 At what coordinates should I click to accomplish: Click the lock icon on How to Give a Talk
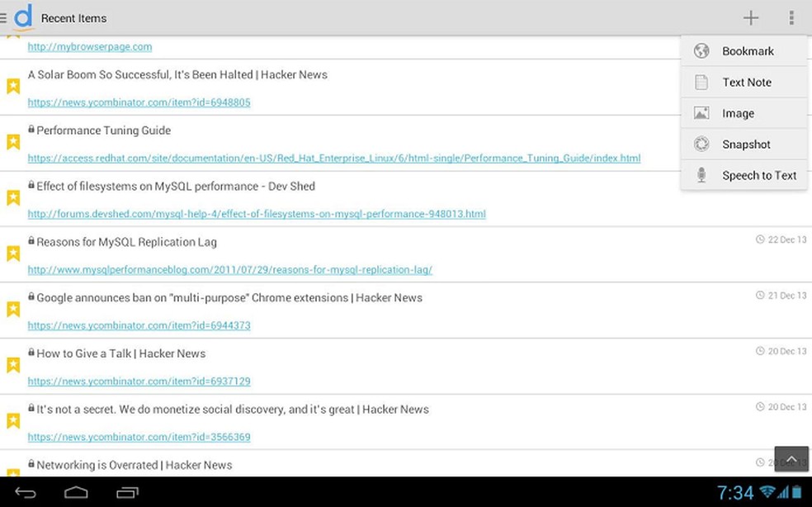pos(31,353)
